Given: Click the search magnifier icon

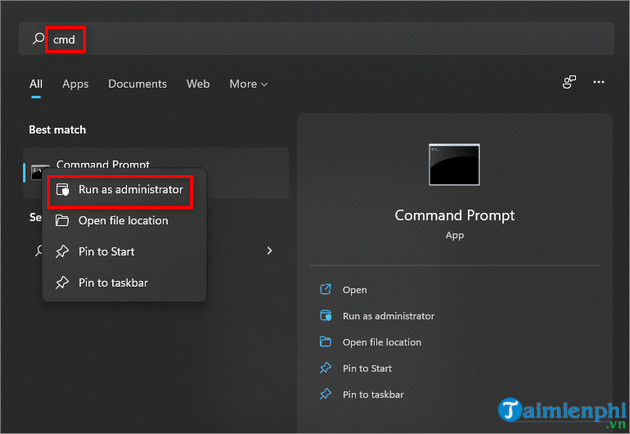Looking at the screenshot, I should point(38,39).
